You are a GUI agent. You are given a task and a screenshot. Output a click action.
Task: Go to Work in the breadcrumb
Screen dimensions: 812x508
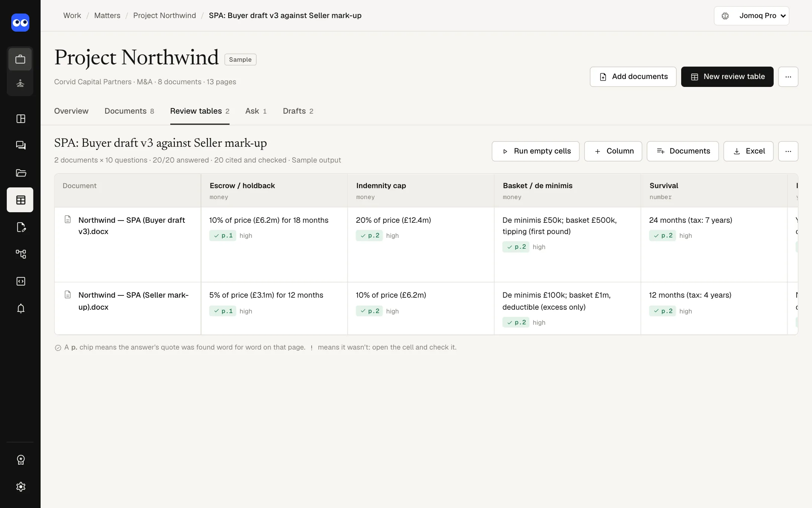coord(72,15)
